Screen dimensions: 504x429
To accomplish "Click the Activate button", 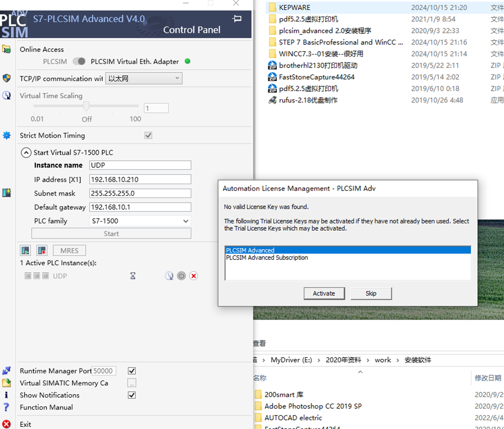I will [x=324, y=293].
